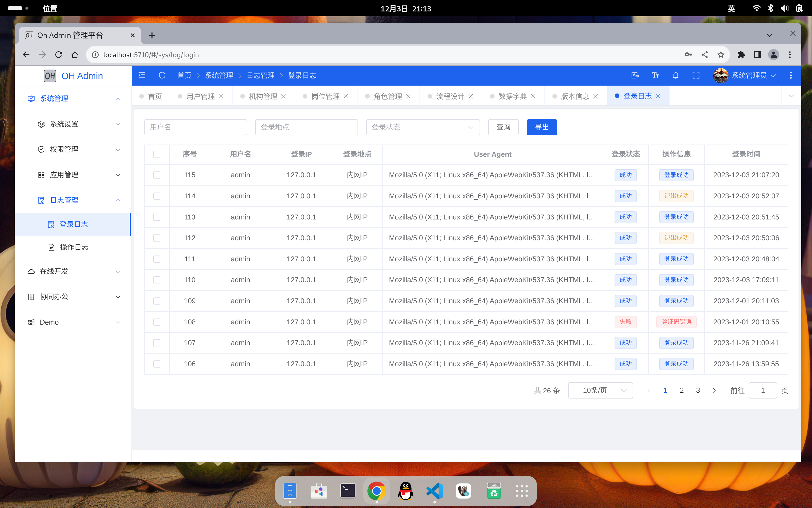Screen dimensions: 812x508
Task: Open tab list dropdown chevron at tab bar end
Action: (791, 96)
